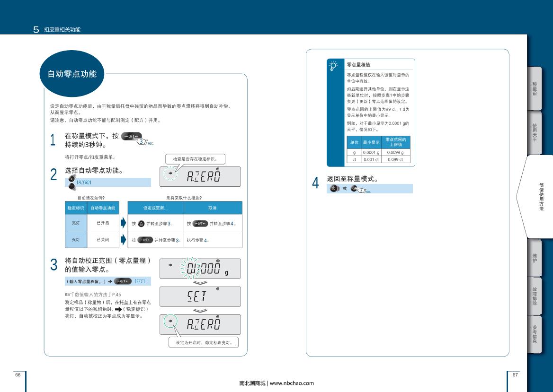
Task: Click the blue arrow beside 已开启 row
Action: click(x=123, y=223)
